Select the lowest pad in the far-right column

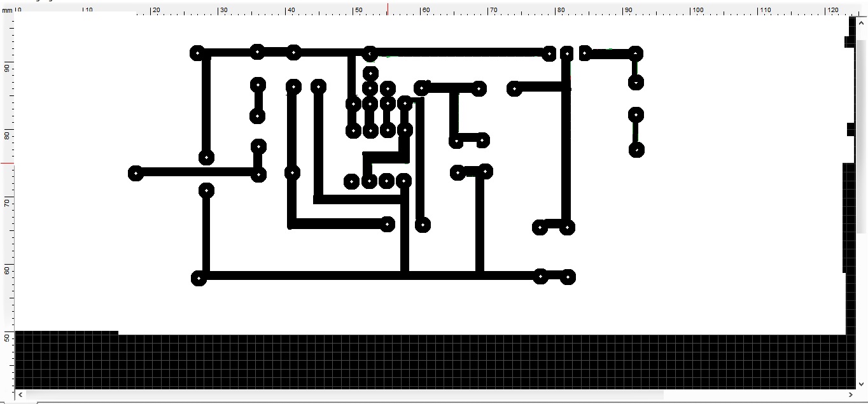tap(636, 150)
